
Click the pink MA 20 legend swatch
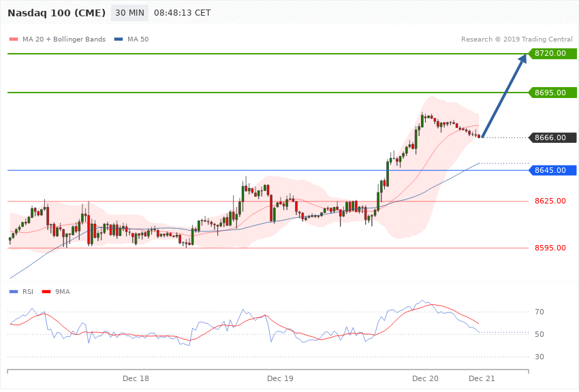pyautogui.click(x=14, y=39)
